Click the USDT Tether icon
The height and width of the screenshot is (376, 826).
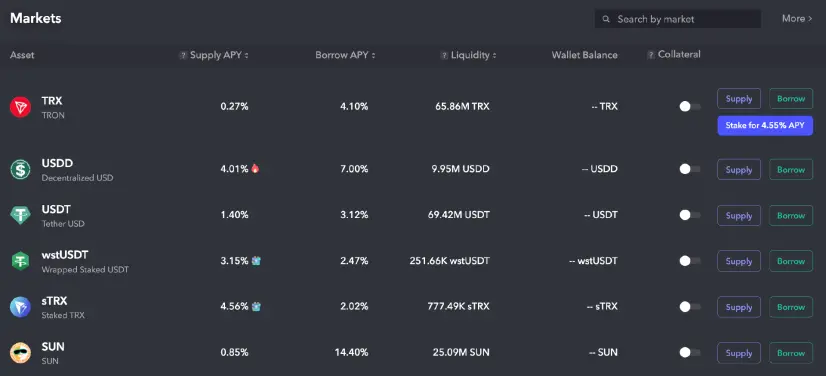click(20, 215)
